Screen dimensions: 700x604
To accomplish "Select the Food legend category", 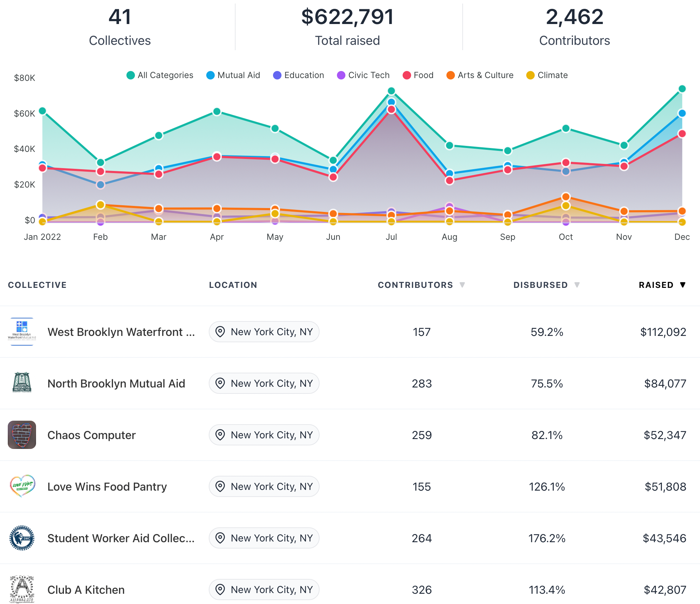I will [x=418, y=75].
